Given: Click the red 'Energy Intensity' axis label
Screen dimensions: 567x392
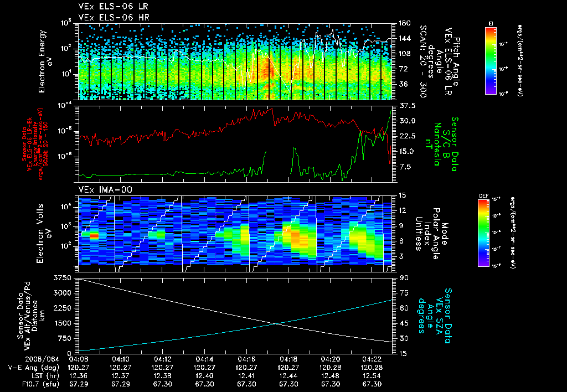Looking at the screenshot, I should (34, 144).
